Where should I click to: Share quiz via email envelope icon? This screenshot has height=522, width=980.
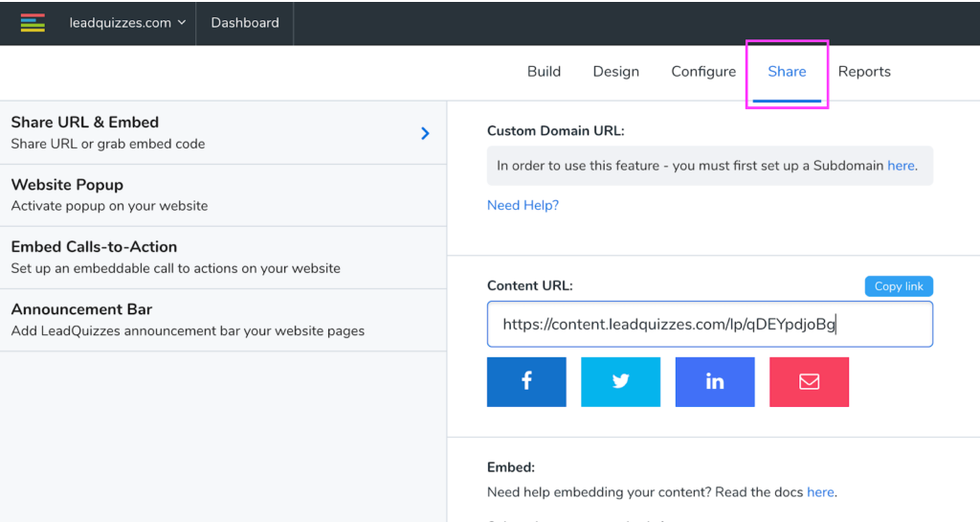809,381
